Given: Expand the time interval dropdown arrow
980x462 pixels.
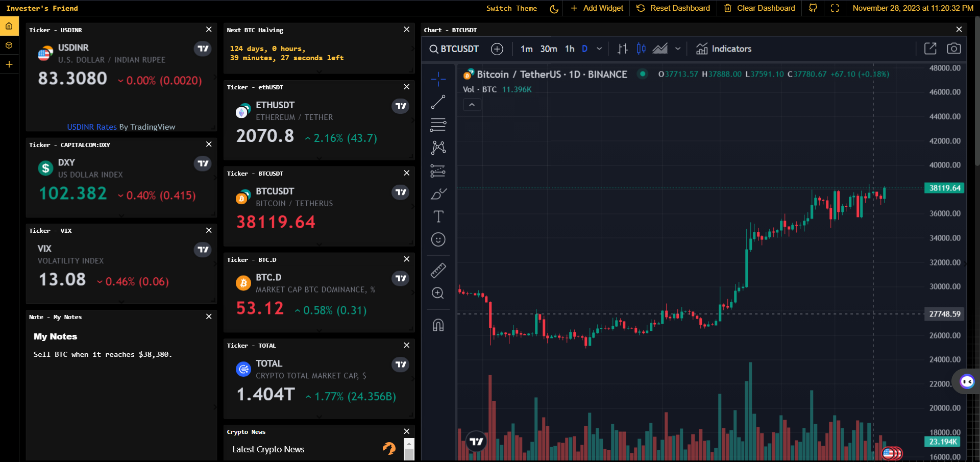Looking at the screenshot, I should [x=599, y=49].
